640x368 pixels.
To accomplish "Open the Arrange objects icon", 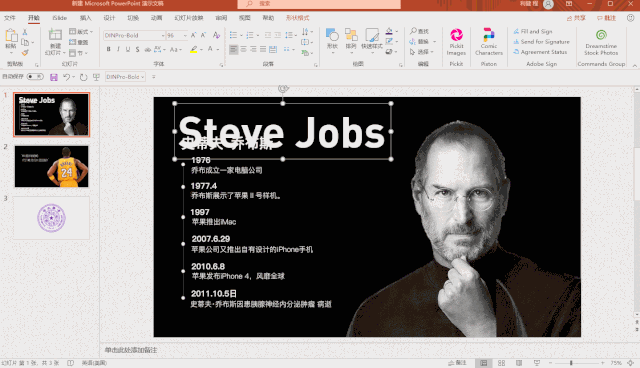I will [351, 35].
